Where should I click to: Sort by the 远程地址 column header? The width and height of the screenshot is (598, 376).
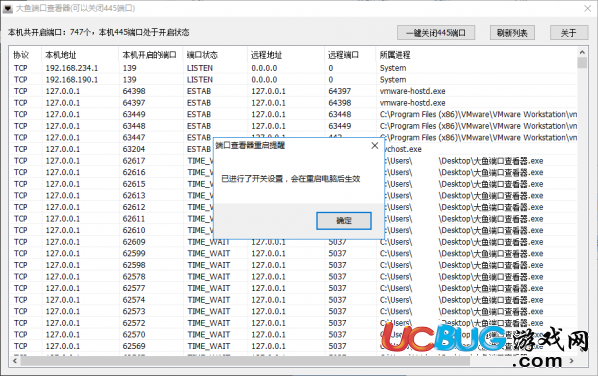click(286, 55)
